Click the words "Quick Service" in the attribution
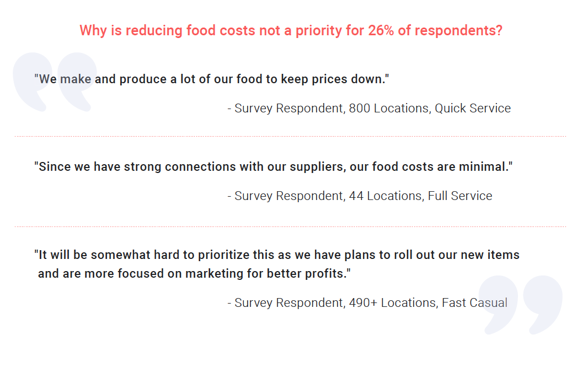Image resolution: width=588 pixels, height=373 pixels. [x=473, y=108]
